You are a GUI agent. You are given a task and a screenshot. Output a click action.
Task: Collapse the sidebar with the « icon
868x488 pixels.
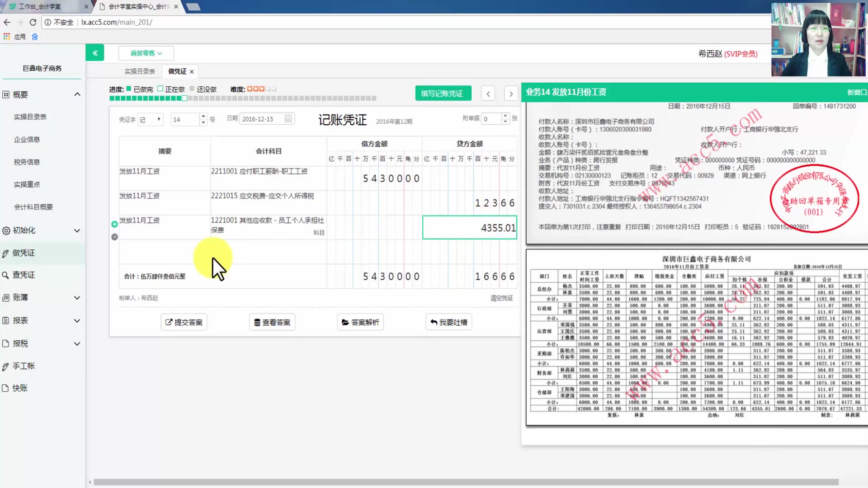94,52
